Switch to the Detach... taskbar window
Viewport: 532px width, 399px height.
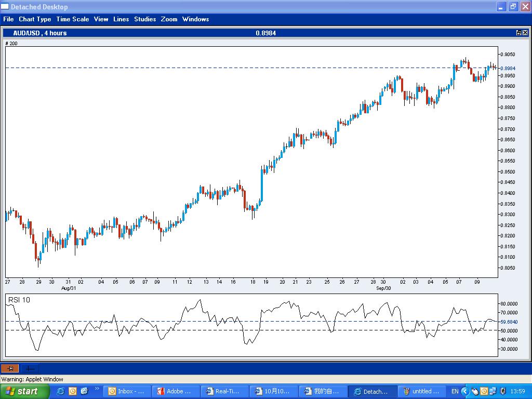(x=372, y=391)
